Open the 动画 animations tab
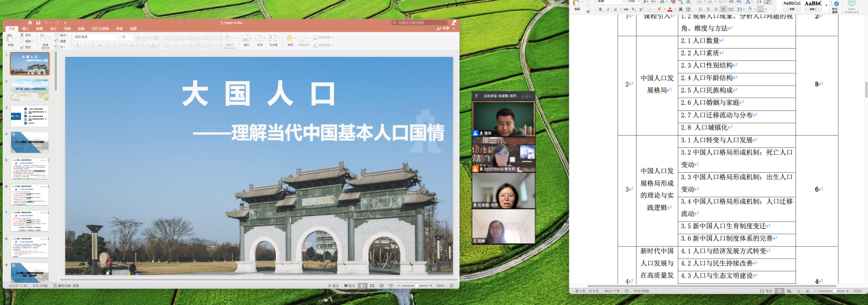868x305 pixels. (81, 29)
